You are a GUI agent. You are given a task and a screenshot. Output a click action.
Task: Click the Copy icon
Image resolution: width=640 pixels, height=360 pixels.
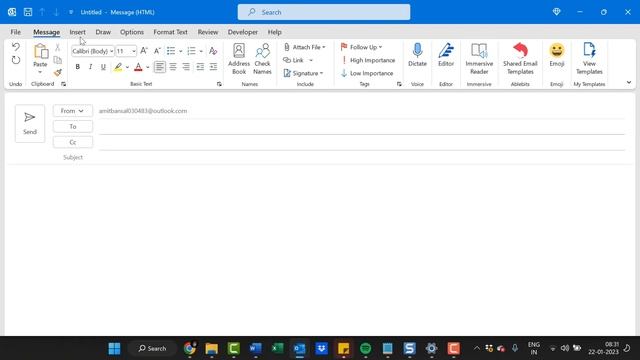[58, 60]
